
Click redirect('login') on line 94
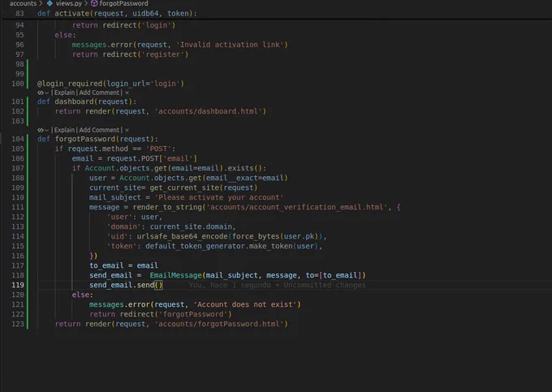(139, 25)
